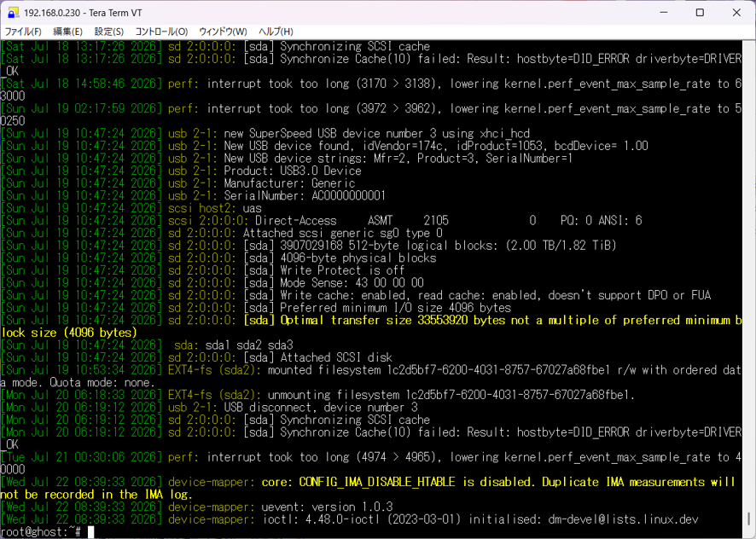
Task: Click 'Write cache: enabled, read cache: enabled' text
Action: pyautogui.click(x=410, y=296)
